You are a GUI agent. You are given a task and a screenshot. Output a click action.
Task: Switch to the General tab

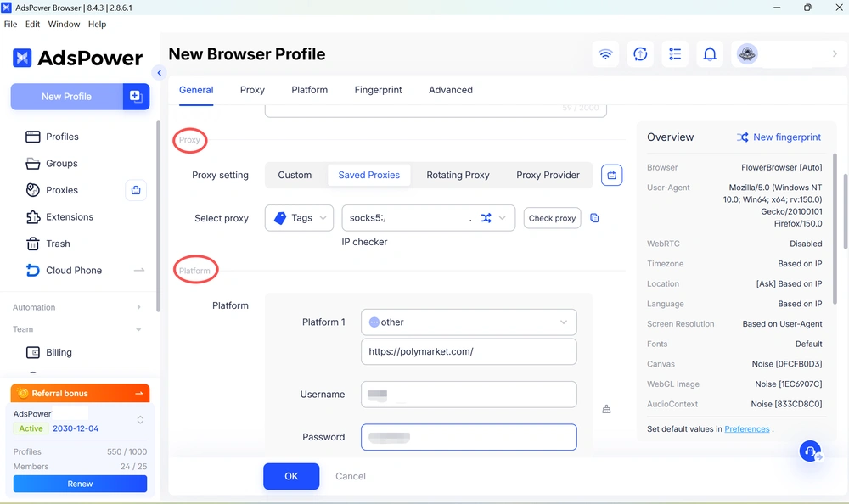click(x=196, y=90)
